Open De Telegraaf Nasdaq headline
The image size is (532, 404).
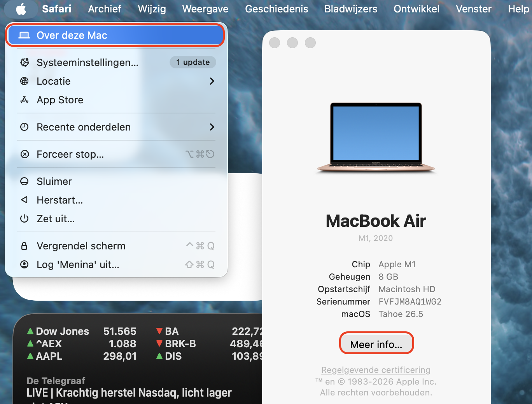click(x=129, y=395)
